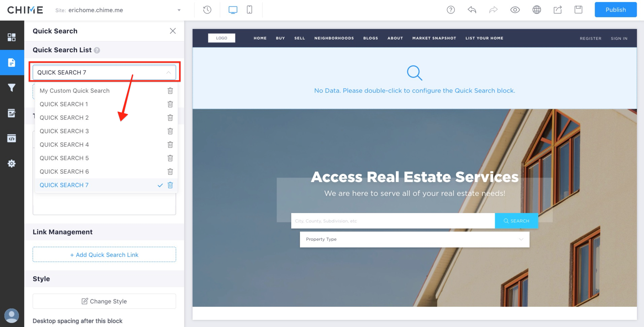Open ABOUT in preview navigation
The height and width of the screenshot is (327, 644).
point(395,38)
